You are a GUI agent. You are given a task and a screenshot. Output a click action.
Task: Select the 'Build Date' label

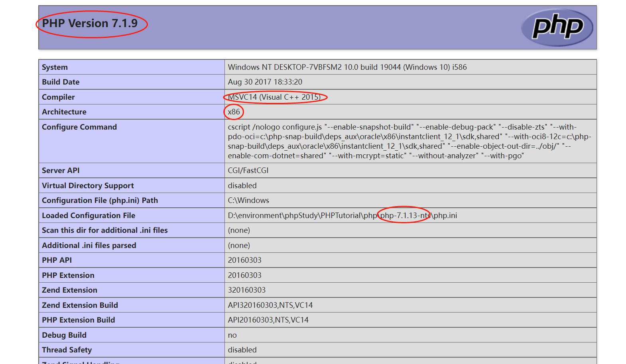coord(61,82)
